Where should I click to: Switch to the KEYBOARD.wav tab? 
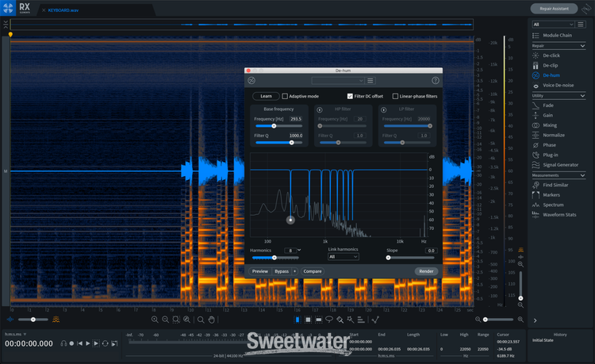coord(63,10)
